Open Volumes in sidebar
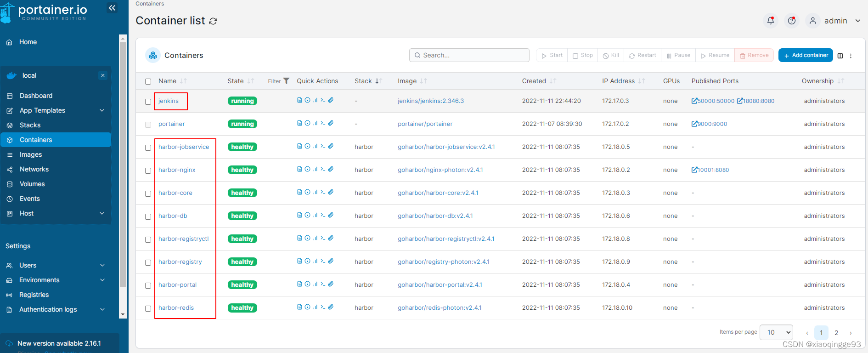The height and width of the screenshot is (353, 868). [56, 184]
